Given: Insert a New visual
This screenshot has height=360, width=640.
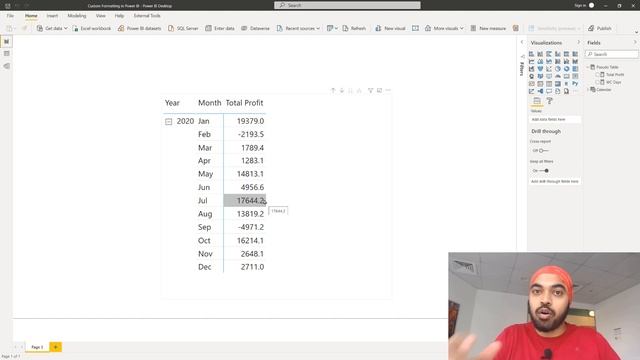Looking at the screenshot, I should tap(390, 28).
